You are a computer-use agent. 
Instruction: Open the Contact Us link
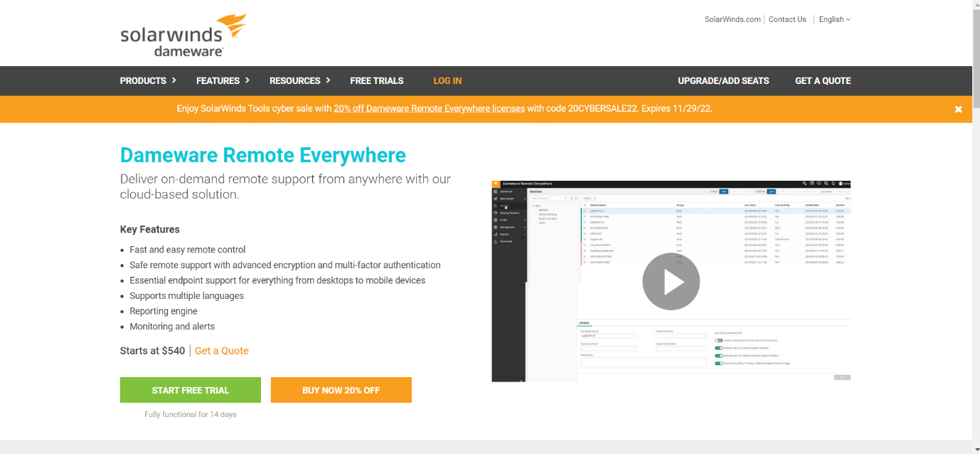[787, 19]
